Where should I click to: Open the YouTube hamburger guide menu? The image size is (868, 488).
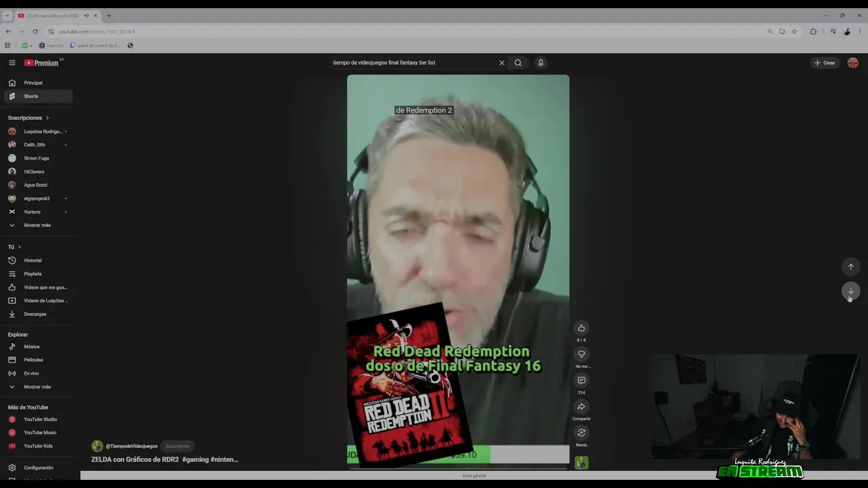click(12, 62)
